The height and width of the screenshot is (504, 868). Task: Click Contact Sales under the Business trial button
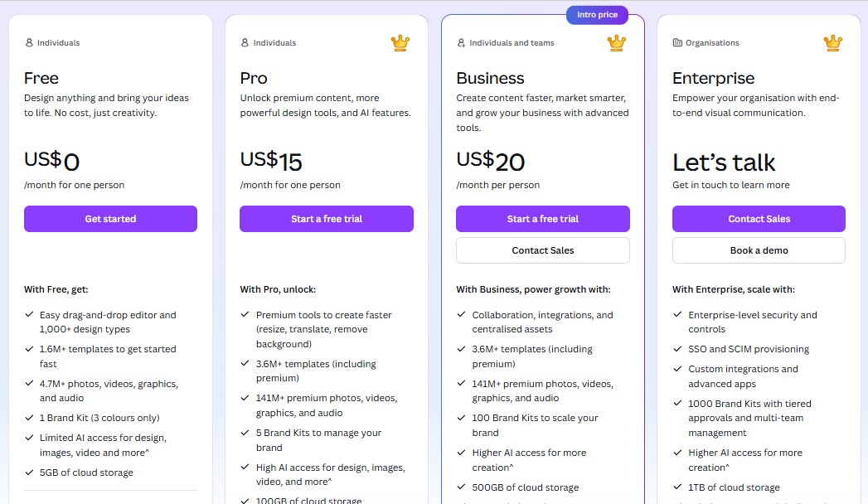542,250
